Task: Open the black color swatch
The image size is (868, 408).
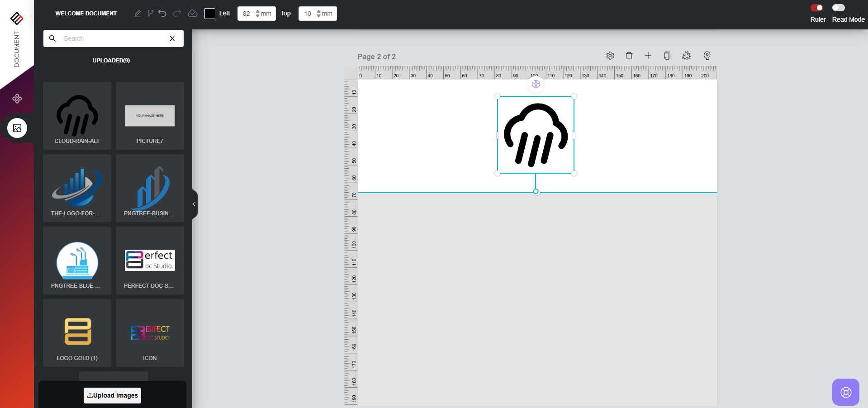Action: pos(210,14)
